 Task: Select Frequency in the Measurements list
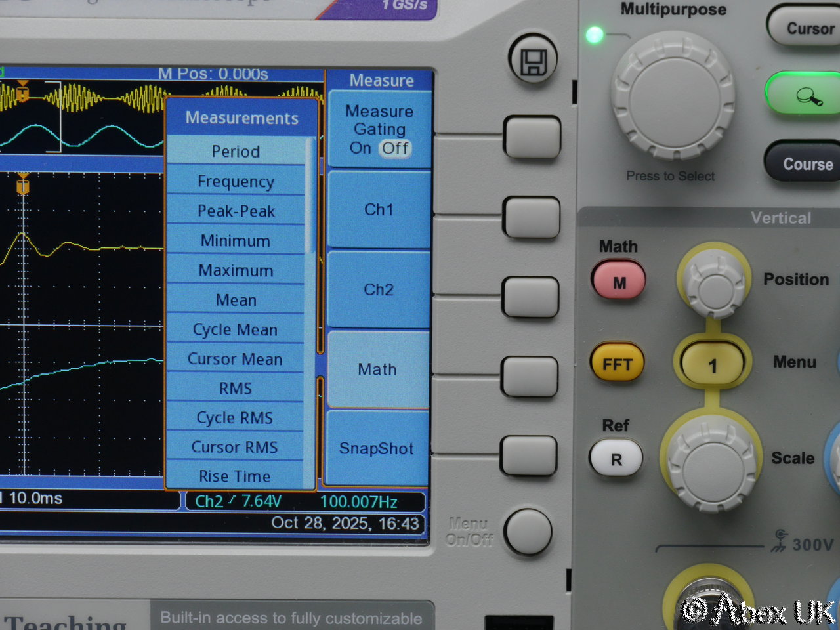236,182
